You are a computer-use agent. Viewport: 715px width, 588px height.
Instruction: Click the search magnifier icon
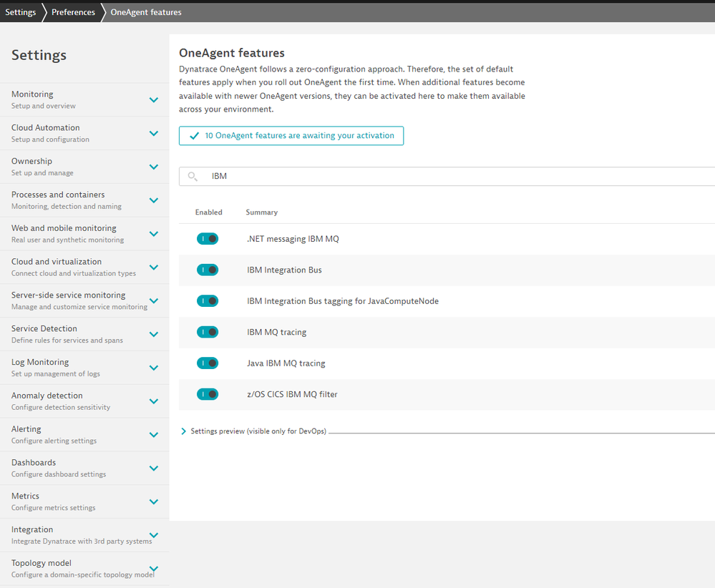(x=193, y=176)
